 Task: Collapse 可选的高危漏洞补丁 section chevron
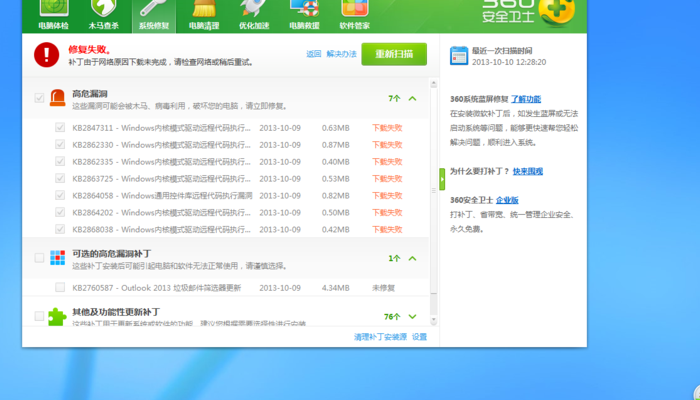(412, 258)
